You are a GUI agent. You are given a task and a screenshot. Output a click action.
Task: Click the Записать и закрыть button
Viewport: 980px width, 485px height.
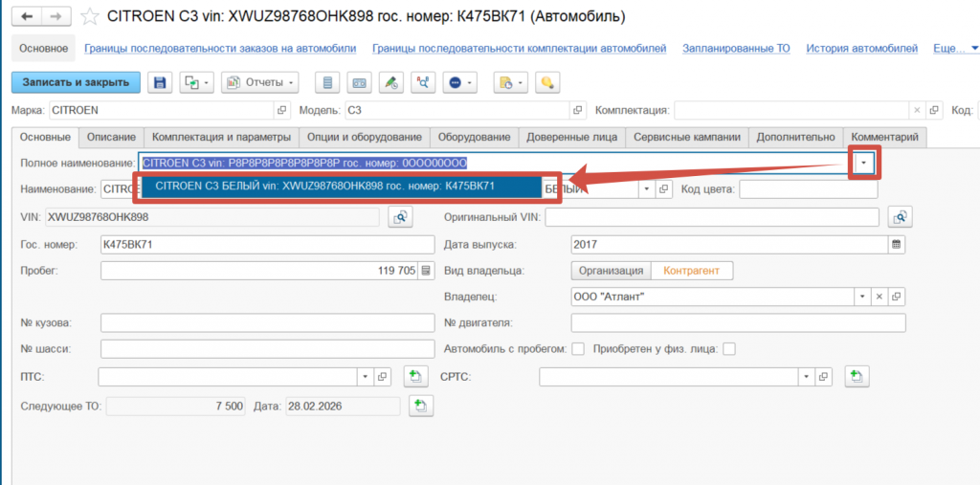pyautogui.click(x=76, y=82)
